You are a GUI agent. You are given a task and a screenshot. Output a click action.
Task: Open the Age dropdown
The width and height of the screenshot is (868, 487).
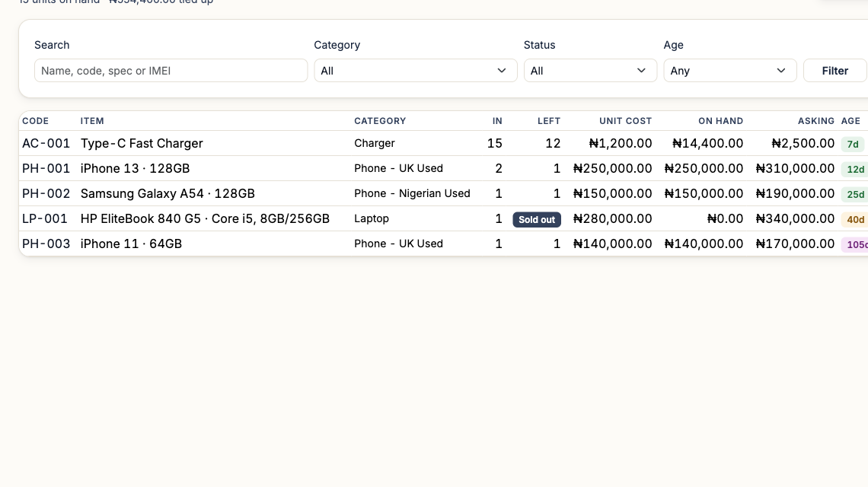729,71
